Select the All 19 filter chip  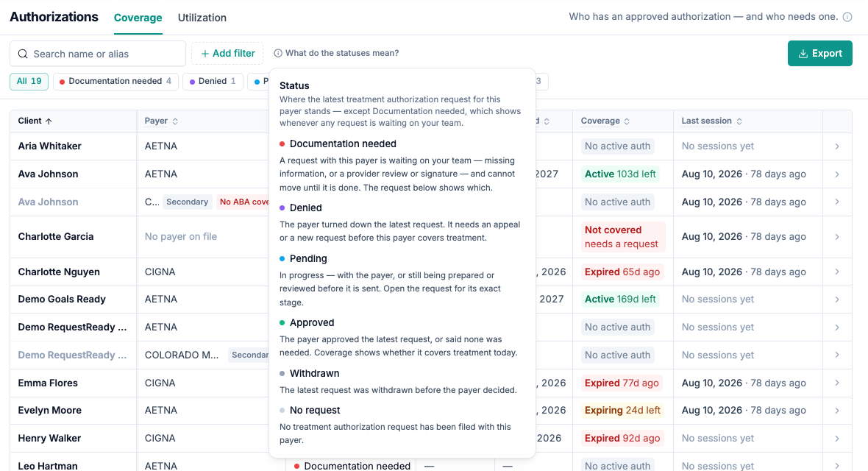pos(29,82)
